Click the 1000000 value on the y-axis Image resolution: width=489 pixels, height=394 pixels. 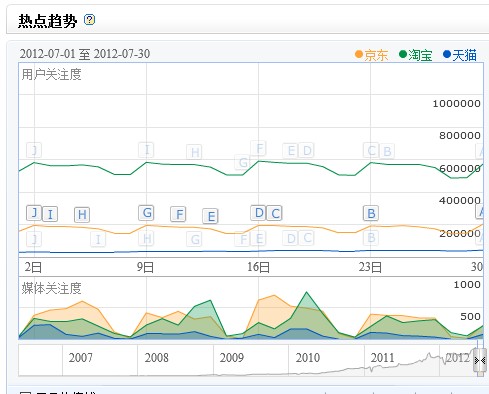pyautogui.click(x=456, y=104)
